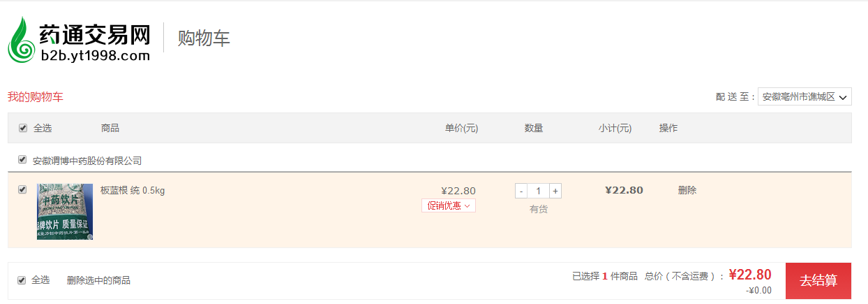This screenshot has width=868, height=304.
Task: Click the delivery dropdown chevron arrow
Action: pyautogui.click(x=843, y=97)
